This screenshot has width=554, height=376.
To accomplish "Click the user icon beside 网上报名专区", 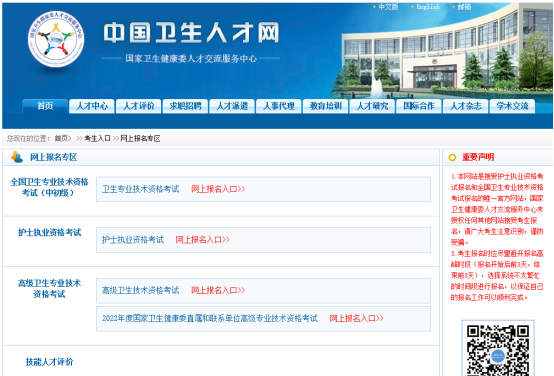I will (17, 157).
